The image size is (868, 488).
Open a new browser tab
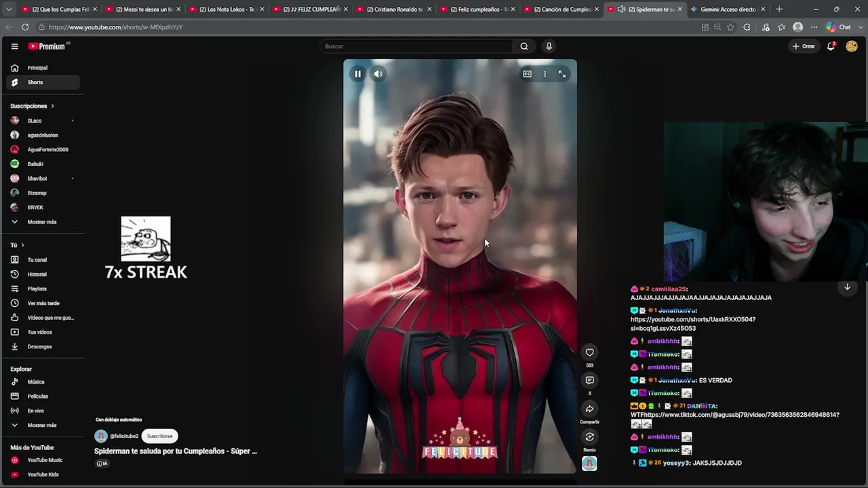pos(779,9)
